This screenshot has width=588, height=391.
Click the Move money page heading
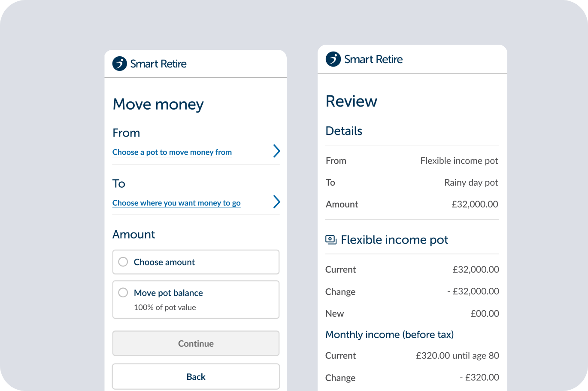pyautogui.click(x=158, y=104)
